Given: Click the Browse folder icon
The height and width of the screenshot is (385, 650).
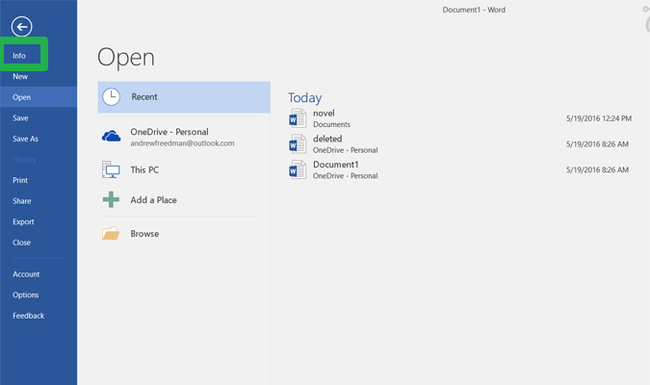Looking at the screenshot, I should pyautogui.click(x=111, y=233).
